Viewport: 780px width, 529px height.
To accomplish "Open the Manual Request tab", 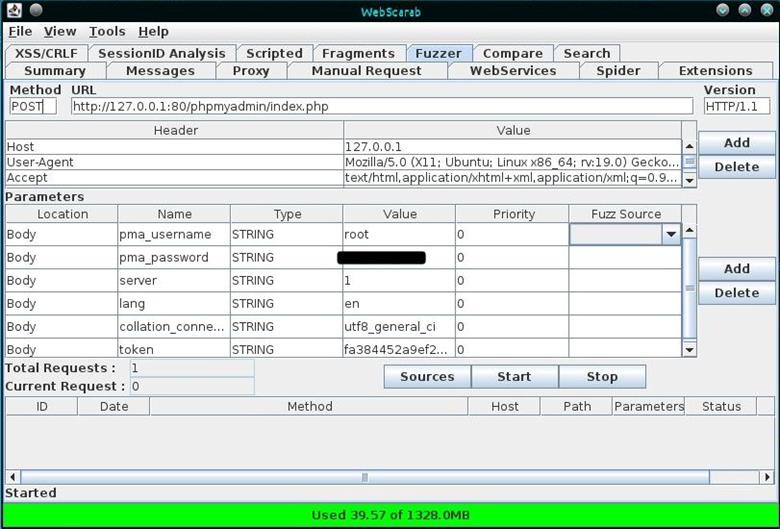I will click(366, 71).
